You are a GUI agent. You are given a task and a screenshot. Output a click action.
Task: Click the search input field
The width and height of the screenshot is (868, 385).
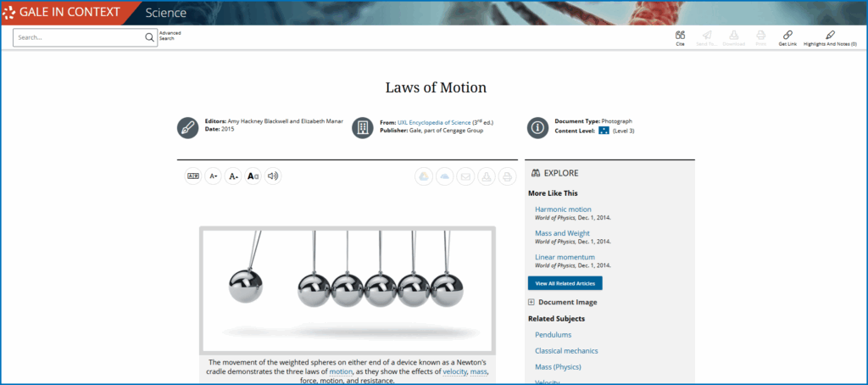[81, 37]
